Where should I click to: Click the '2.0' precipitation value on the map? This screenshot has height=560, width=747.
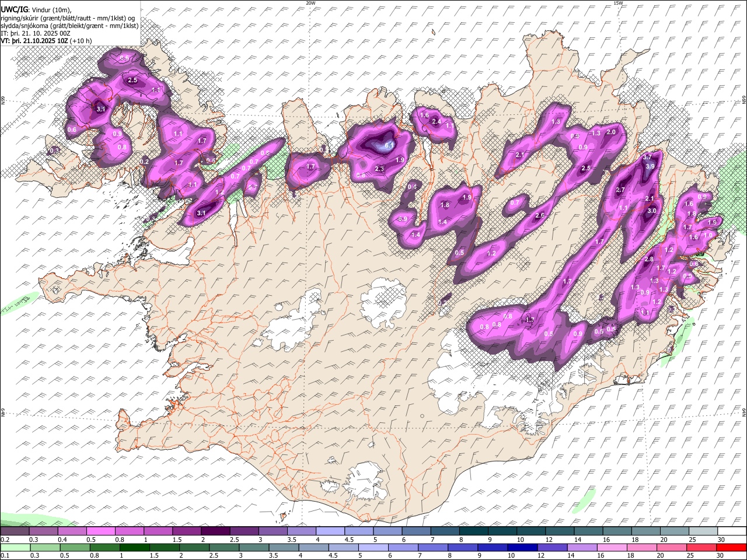coord(611,132)
